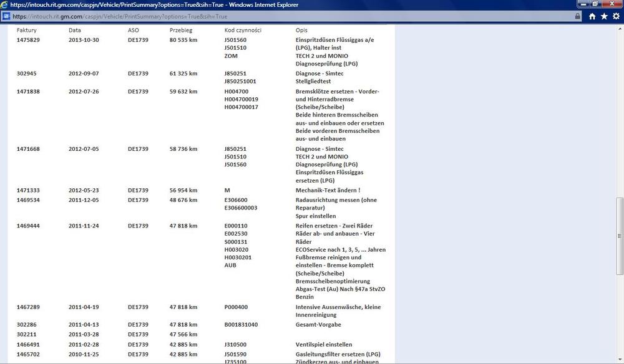The height and width of the screenshot is (364, 624).
Task: Click the scrollbar up arrow
Action: point(620,29)
